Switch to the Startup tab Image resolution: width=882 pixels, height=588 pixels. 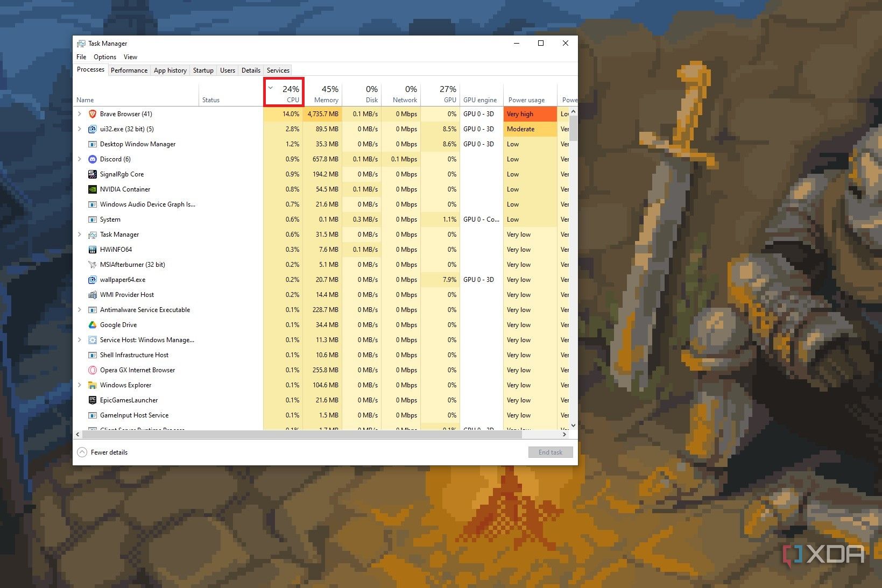point(203,70)
